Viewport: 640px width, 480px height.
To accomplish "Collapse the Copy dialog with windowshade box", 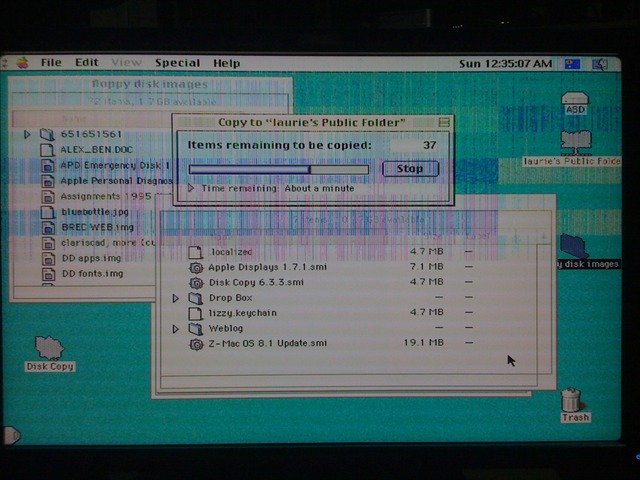I will 444,122.
